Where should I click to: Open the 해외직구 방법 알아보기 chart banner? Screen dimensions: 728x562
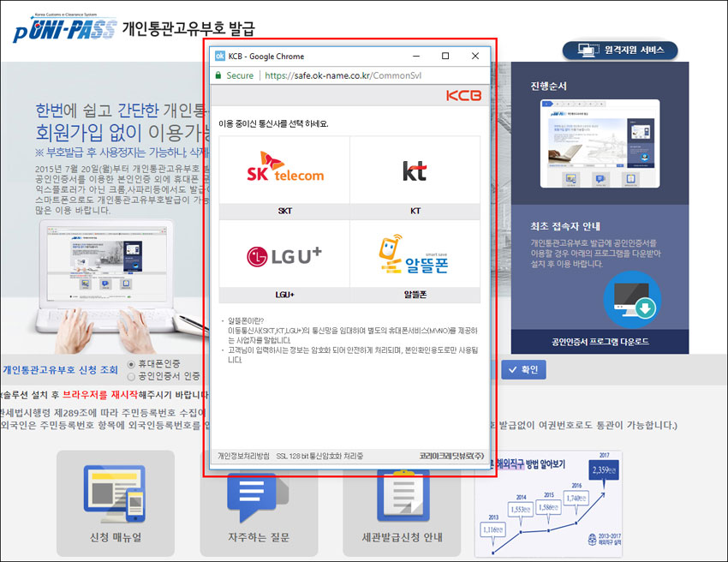pos(548,504)
